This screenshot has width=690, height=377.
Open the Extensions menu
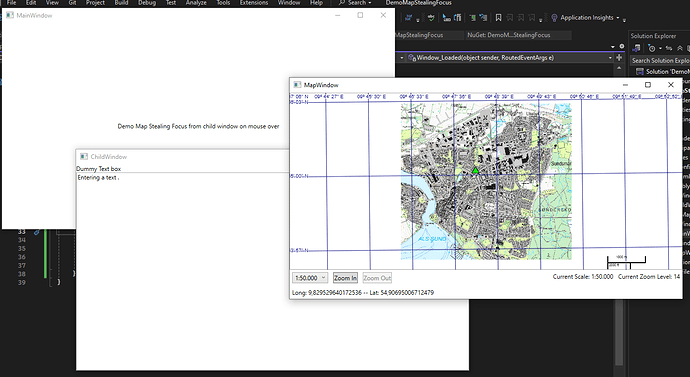[x=253, y=3]
